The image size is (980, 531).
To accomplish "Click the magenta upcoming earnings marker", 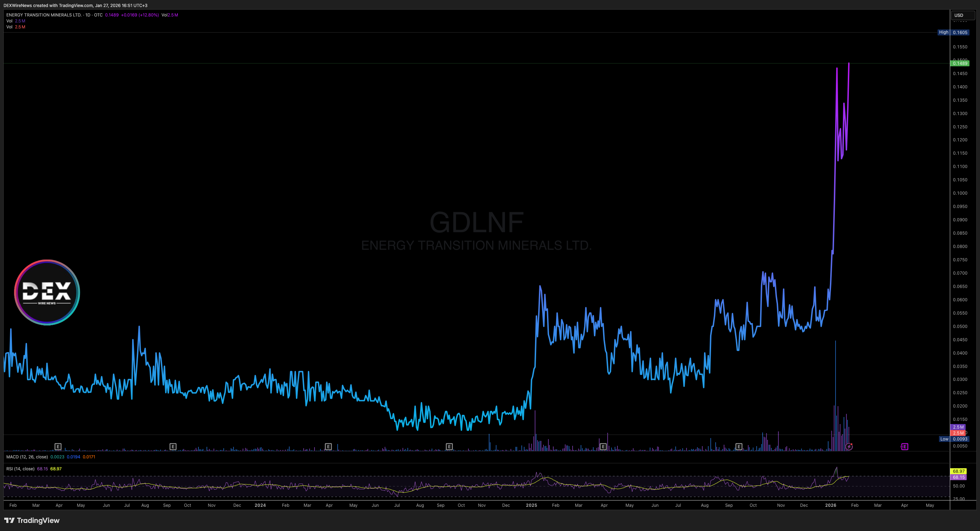I will pos(905,446).
